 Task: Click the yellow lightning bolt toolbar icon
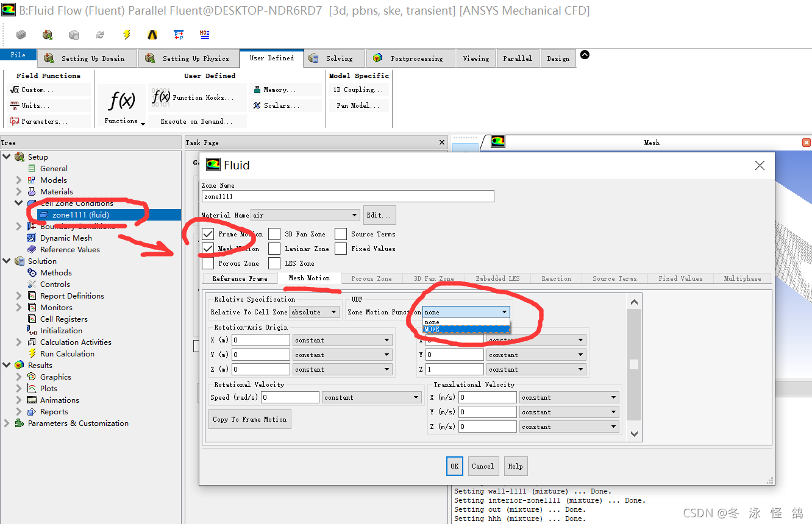[126, 35]
